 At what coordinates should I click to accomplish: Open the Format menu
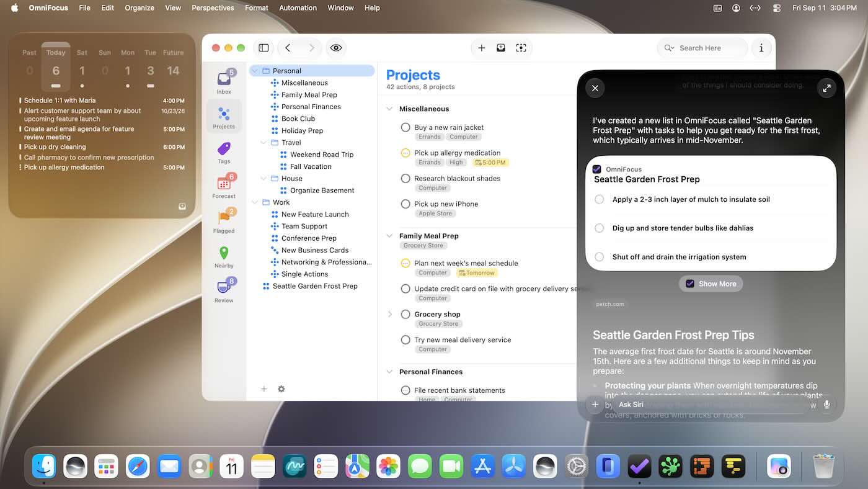(256, 8)
